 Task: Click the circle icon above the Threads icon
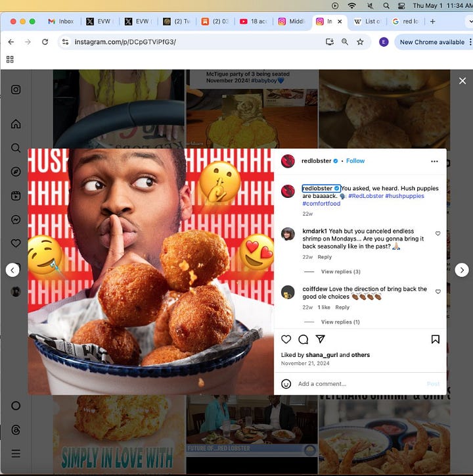pyautogui.click(x=16, y=406)
